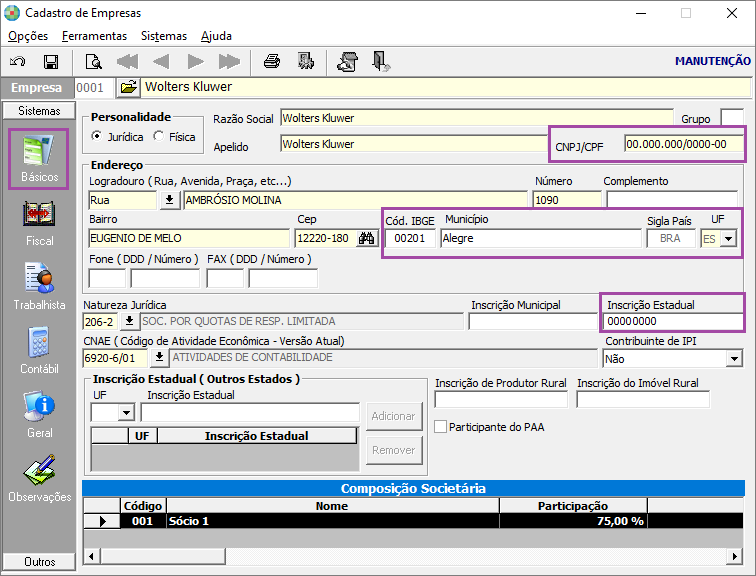756x576 pixels.
Task: Click the Cep field 12220-180
Action: pyautogui.click(x=326, y=238)
